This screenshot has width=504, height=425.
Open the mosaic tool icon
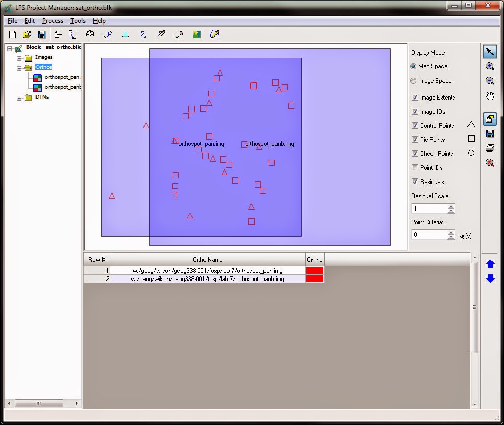(x=197, y=34)
